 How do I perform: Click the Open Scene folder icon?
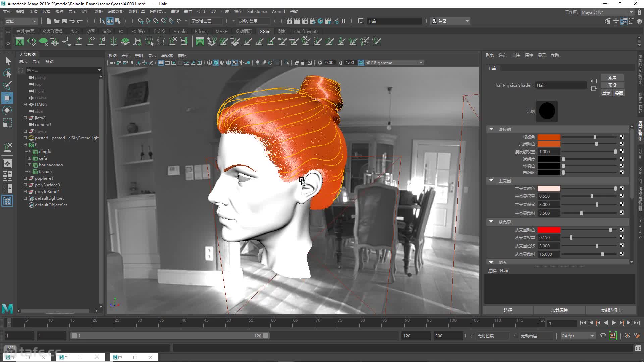click(56, 21)
